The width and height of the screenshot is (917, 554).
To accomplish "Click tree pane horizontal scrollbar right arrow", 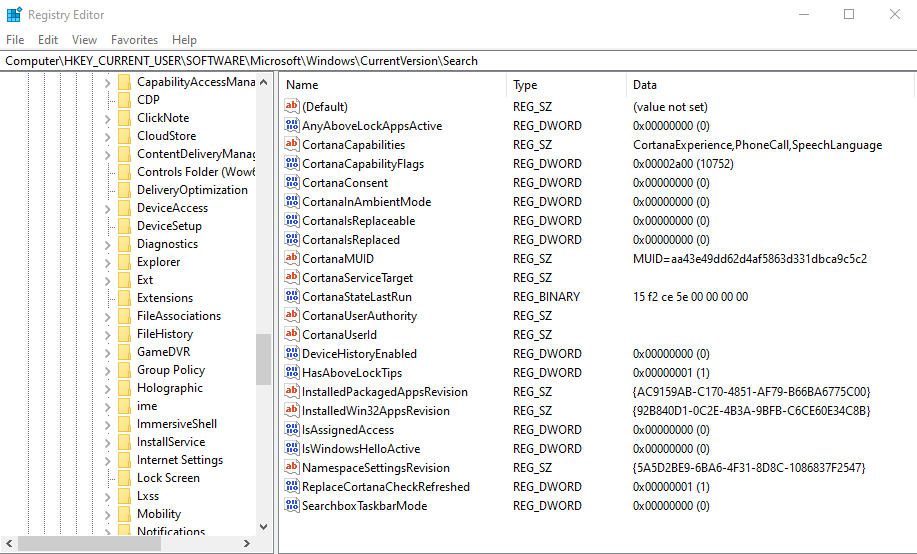I will (x=247, y=543).
